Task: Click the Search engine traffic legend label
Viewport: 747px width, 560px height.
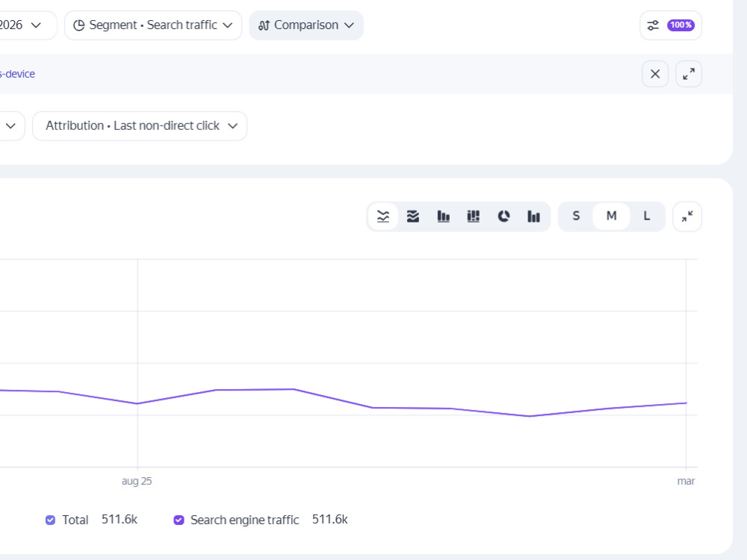Action: (x=244, y=520)
